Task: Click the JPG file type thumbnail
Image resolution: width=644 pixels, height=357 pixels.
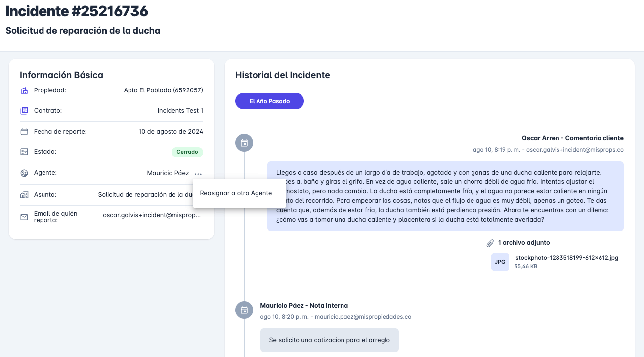Action: pyautogui.click(x=500, y=262)
